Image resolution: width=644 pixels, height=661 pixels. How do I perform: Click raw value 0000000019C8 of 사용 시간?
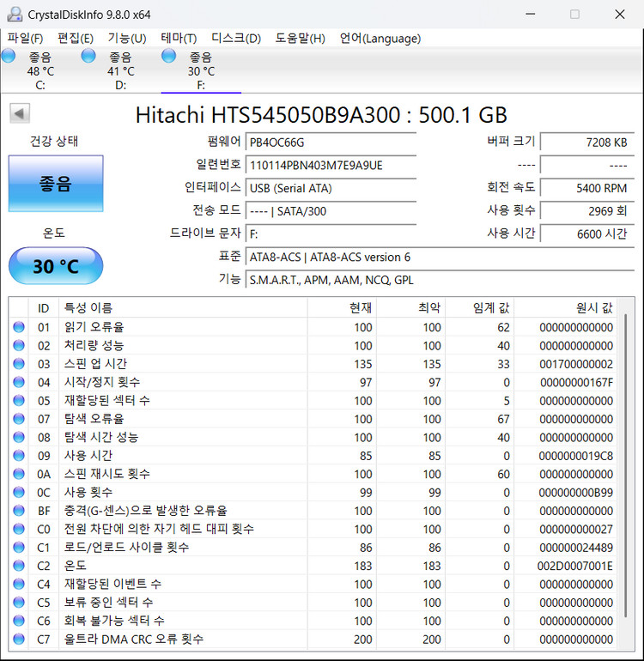tap(575, 456)
